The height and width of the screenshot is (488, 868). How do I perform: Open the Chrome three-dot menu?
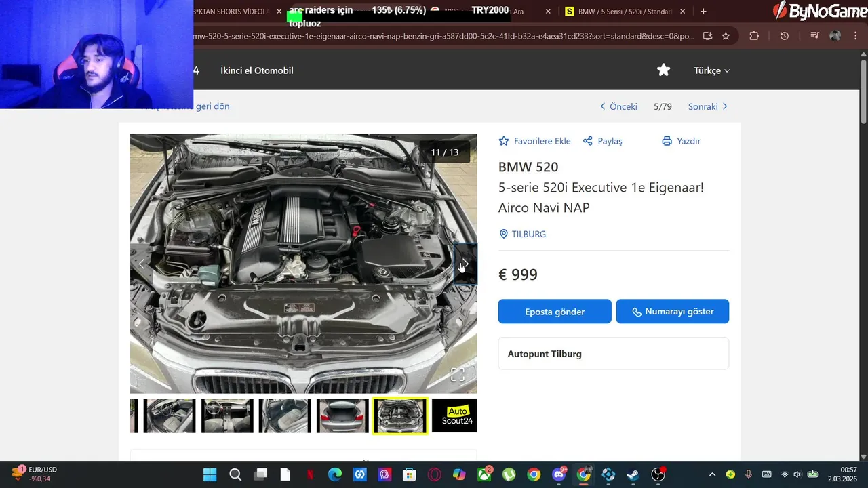coord(856,36)
